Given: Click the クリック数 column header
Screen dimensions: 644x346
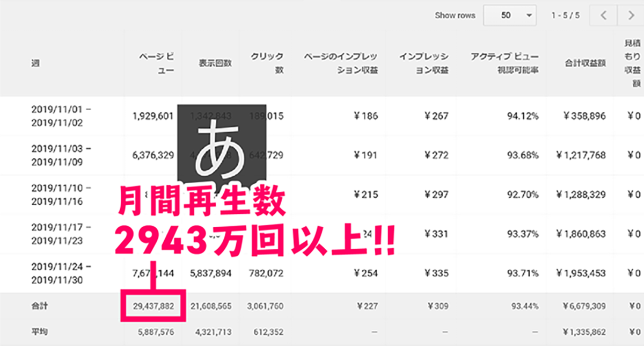Looking at the screenshot, I should (267, 63).
